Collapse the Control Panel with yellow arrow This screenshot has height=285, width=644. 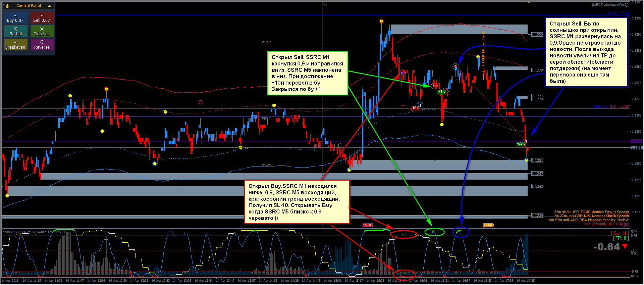tap(50, 6)
